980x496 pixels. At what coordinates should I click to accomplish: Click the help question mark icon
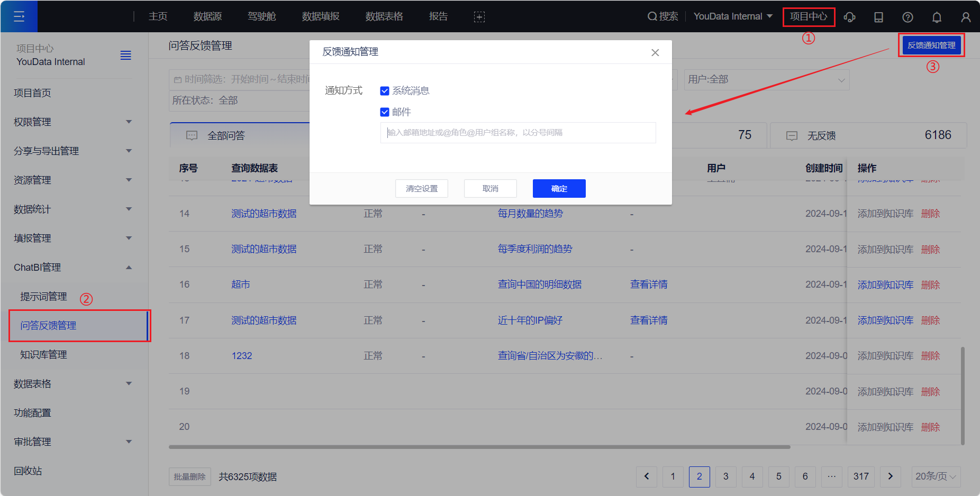click(908, 17)
